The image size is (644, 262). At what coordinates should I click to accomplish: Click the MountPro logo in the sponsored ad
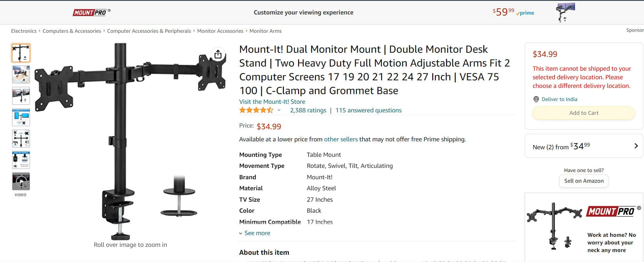pos(612,210)
